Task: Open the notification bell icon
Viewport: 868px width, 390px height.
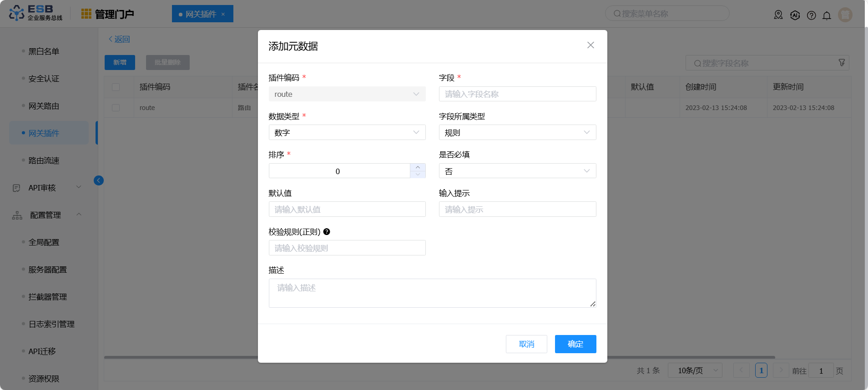Action: pyautogui.click(x=827, y=15)
